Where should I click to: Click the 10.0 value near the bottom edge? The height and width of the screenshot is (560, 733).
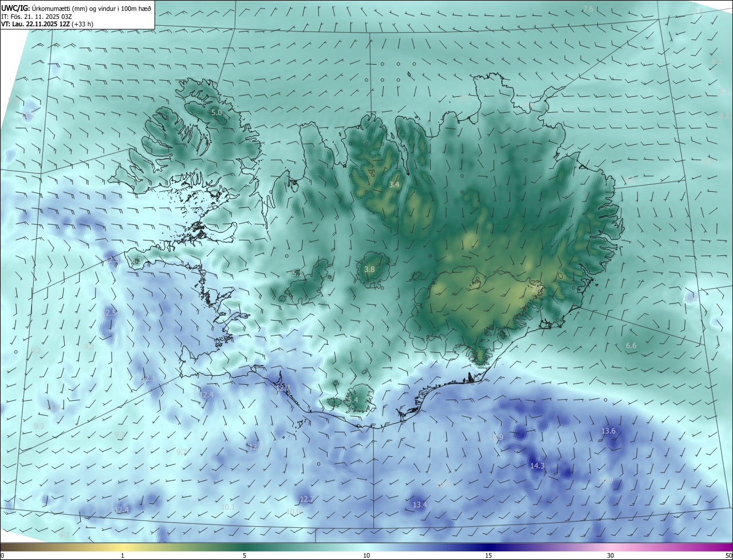[293, 511]
